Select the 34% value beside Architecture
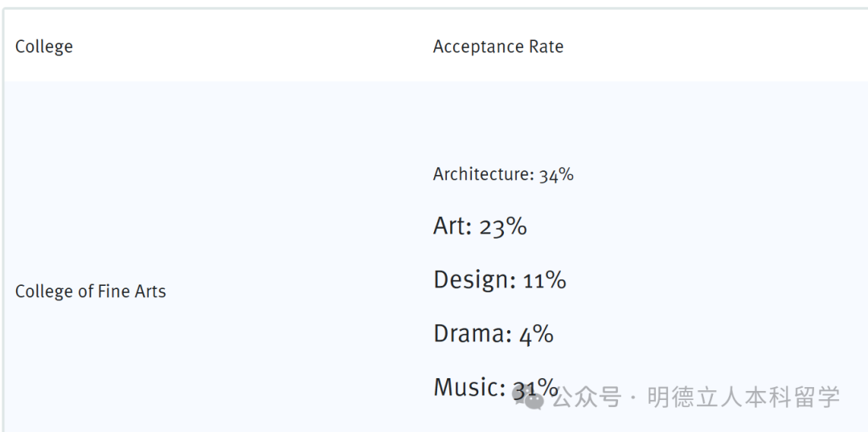The height and width of the screenshot is (432, 868). tap(556, 174)
